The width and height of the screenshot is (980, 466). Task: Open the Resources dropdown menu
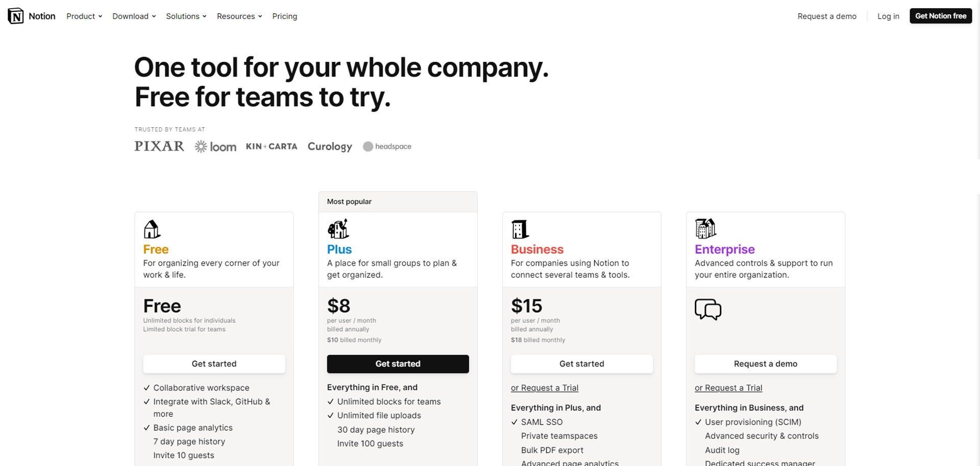(x=239, y=16)
